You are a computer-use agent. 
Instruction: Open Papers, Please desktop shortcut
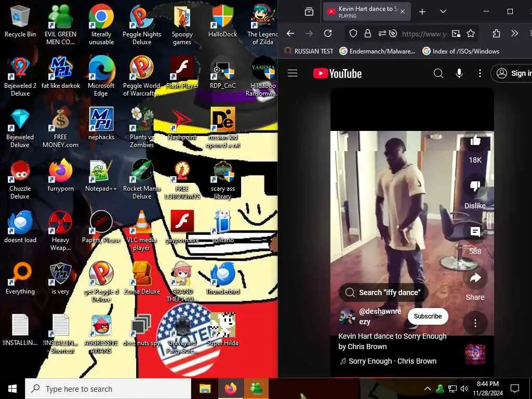[101, 228]
